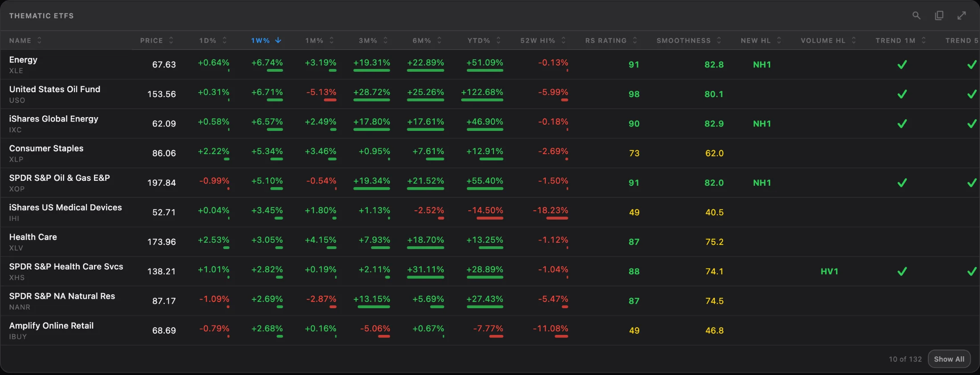This screenshot has width=980, height=375.
Task: Click the sort arrows beside 1M%
Action: coord(331,41)
